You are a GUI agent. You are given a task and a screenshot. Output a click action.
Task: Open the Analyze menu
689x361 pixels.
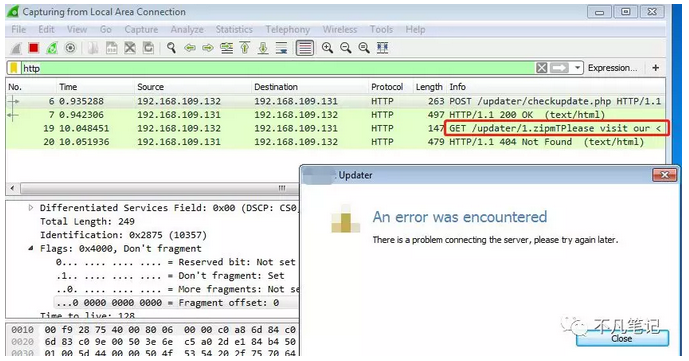coord(187,29)
